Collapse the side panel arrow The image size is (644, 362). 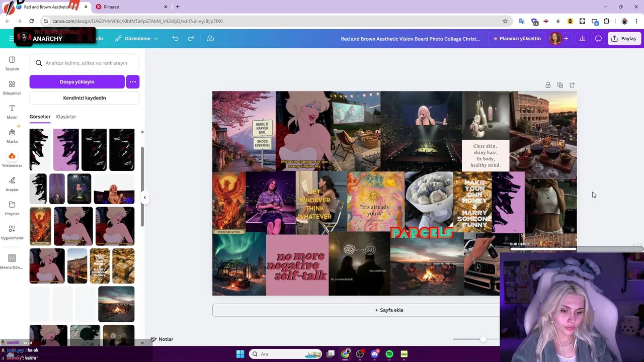pyautogui.click(x=144, y=198)
